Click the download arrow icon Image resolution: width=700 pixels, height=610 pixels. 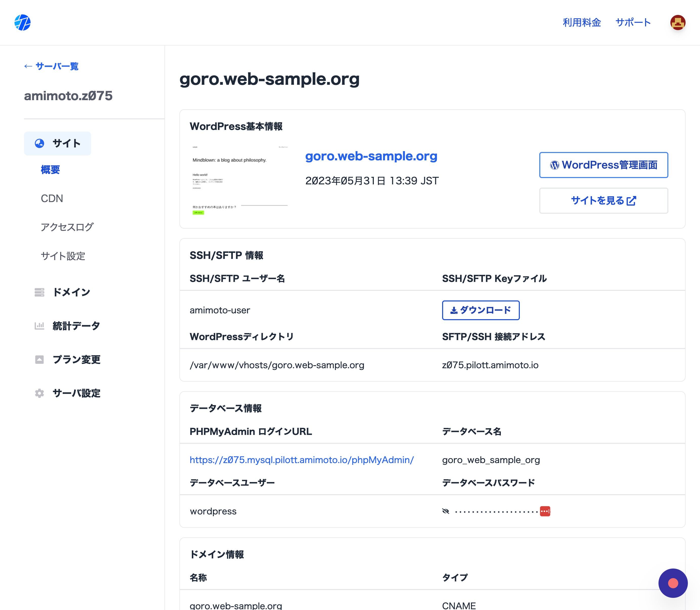[454, 311]
